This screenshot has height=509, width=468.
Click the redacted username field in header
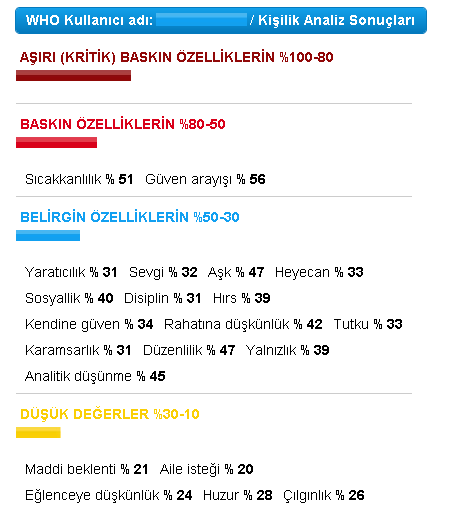tap(201, 20)
